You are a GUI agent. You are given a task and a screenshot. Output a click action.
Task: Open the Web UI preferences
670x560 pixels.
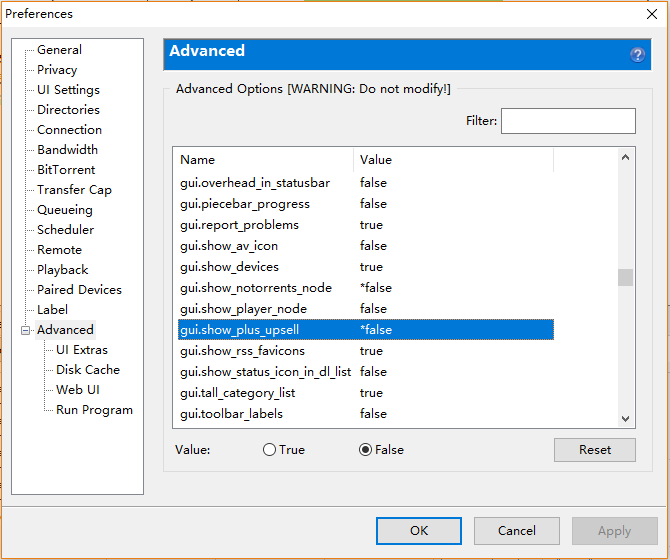point(77,390)
